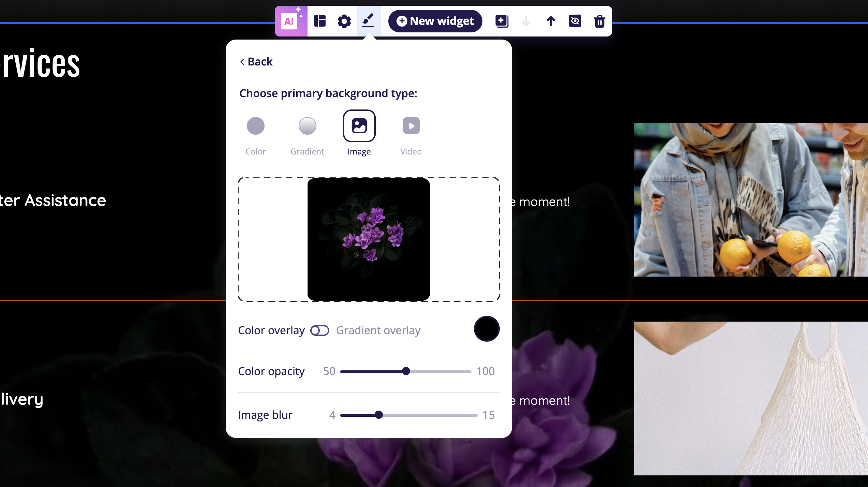Duplicate section with add-copy icon
Image resolution: width=868 pixels, height=487 pixels.
[x=502, y=21]
